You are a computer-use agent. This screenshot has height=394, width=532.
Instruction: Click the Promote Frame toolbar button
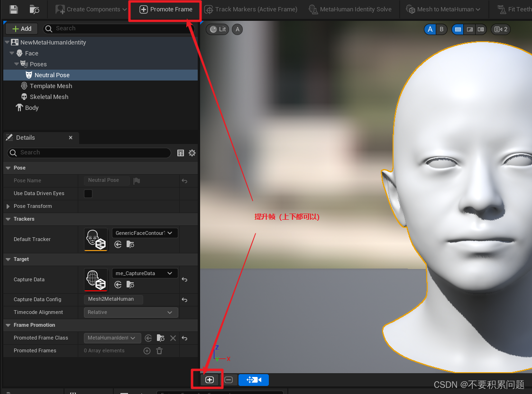click(x=165, y=9)
